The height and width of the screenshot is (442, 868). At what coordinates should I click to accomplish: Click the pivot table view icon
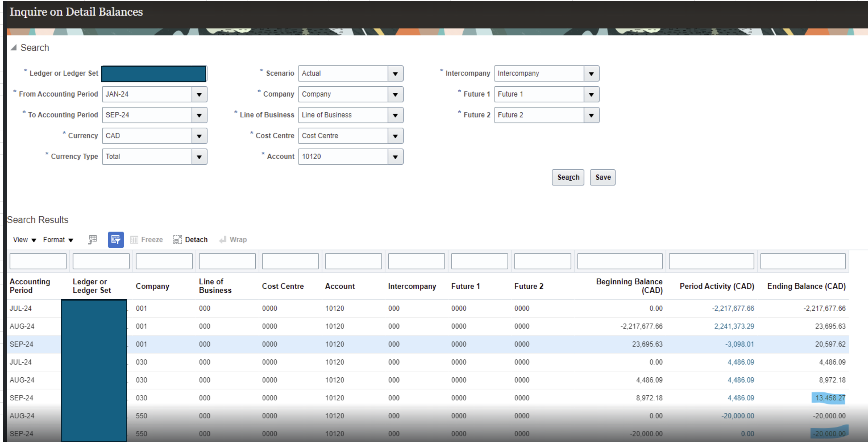(92, 240)
